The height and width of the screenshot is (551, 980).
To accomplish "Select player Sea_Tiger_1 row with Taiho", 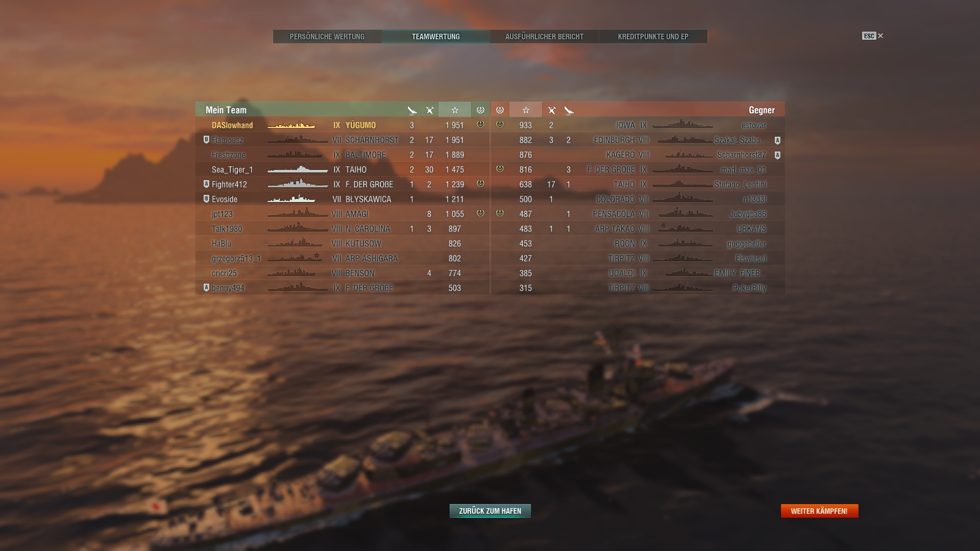I will click(x=342, y=169).
